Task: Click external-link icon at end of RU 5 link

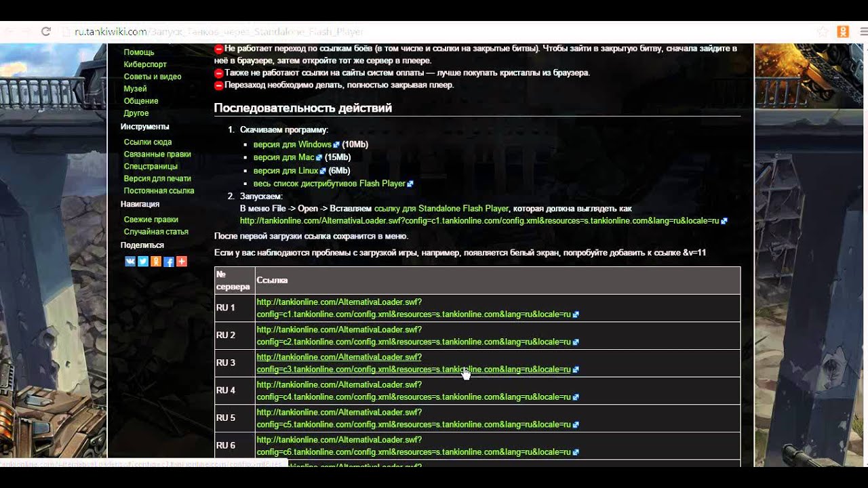Action: pyautogui.click(x=576, y=425)
